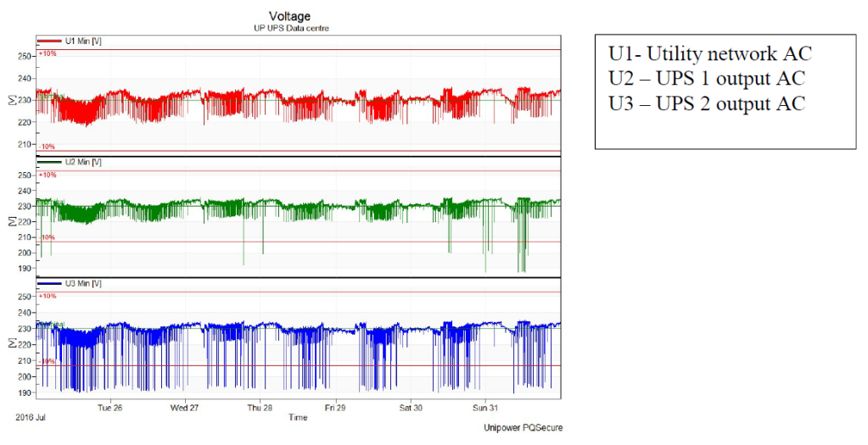
Task: Click the "Time" axis title
Action: (x=298, y=417)
